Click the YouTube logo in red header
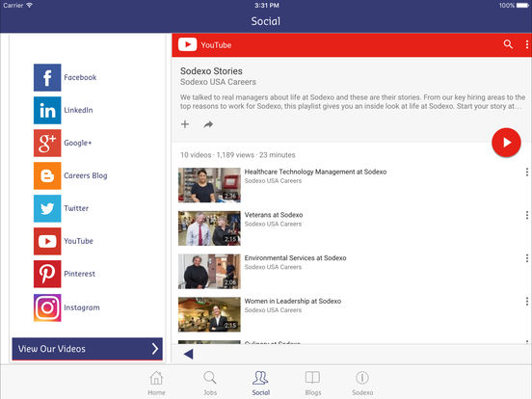The height and width of the screenshot is (399, 532). (x=187, y=44)
